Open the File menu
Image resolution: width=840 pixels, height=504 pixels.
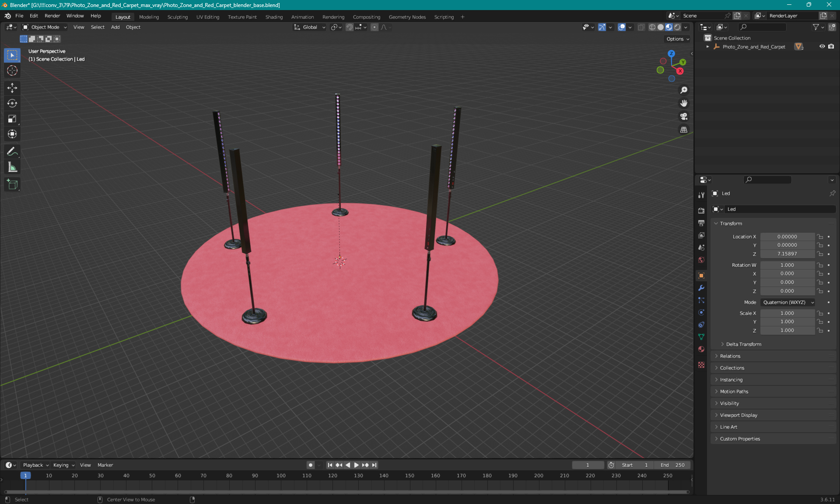point(19,16)
